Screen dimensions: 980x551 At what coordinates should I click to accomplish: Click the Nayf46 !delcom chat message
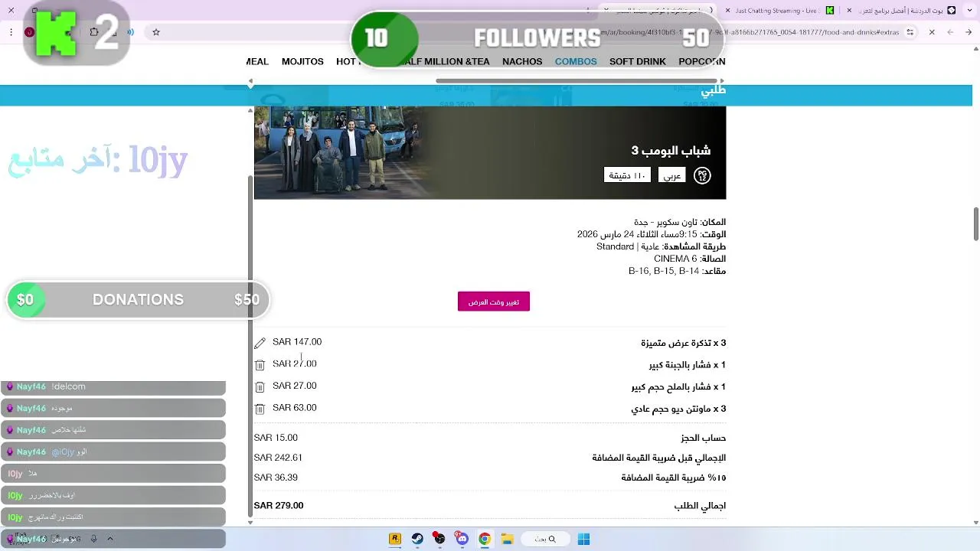point(113,387)
